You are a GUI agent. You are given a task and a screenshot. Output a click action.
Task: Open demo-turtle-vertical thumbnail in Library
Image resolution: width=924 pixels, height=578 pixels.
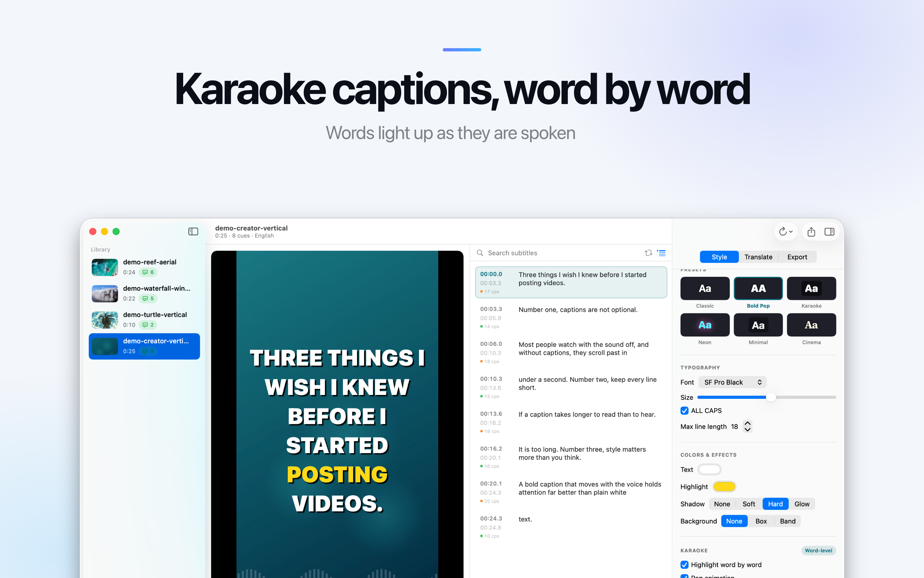[x=105, y=320]
